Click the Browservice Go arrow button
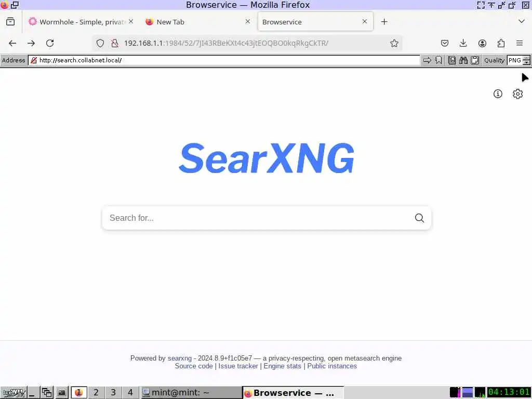 click(x=427, y=60)
